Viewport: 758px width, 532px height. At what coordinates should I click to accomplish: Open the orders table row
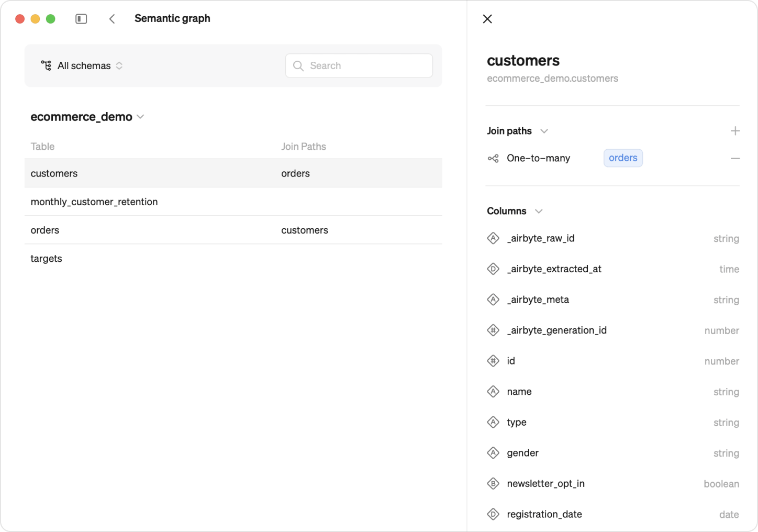(x=45, y=230)
